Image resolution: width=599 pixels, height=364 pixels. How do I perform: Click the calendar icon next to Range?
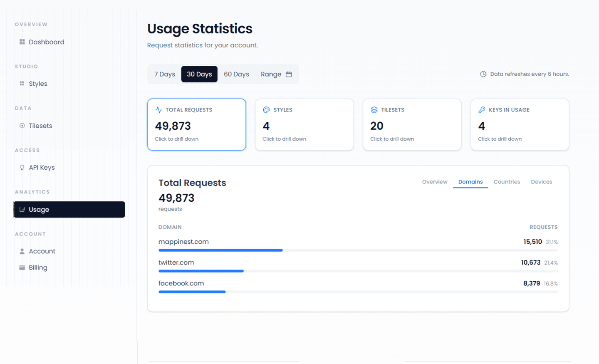tap(289, 74)
